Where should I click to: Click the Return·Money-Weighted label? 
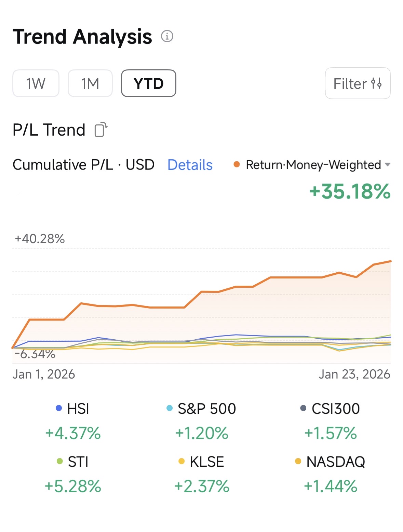click(313, 165)
